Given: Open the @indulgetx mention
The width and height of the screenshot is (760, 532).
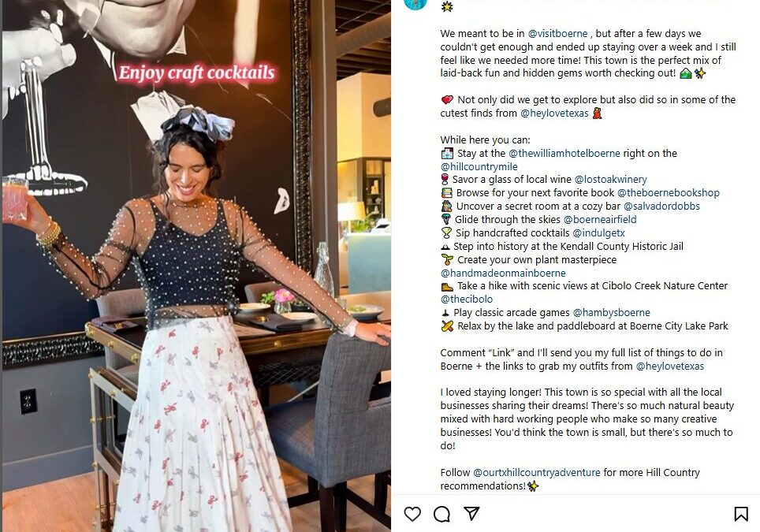Looking at the screenshot, I should pyautogui.click(x=598, y=233).
